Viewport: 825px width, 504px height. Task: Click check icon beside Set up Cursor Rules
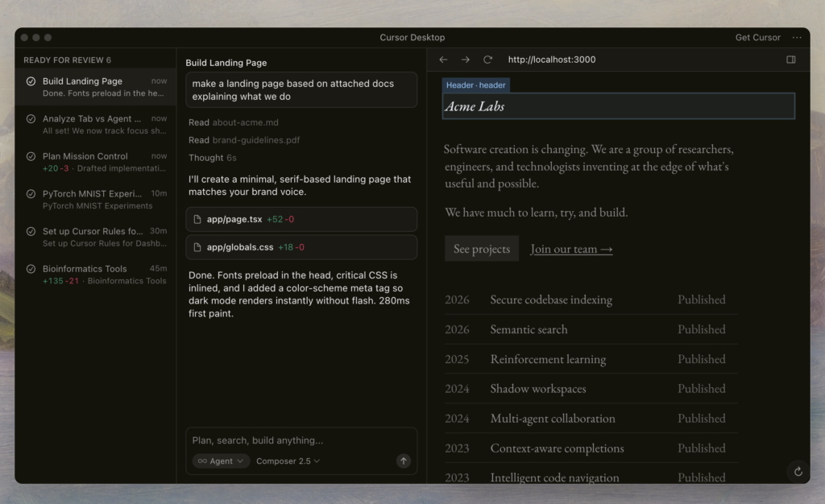click(x=31, y=231)
